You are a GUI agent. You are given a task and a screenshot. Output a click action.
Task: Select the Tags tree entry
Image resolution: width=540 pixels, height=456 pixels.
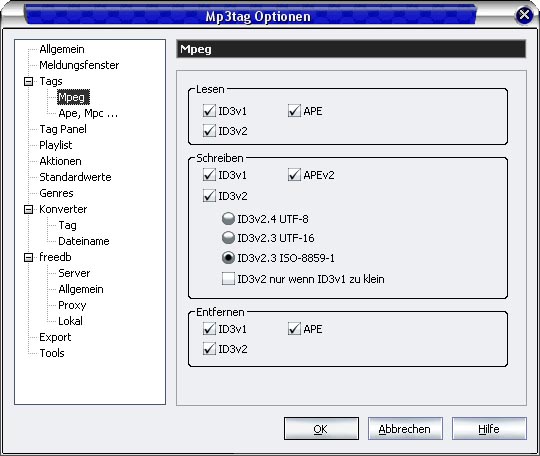pyautogui.click(x=51, y=81)
